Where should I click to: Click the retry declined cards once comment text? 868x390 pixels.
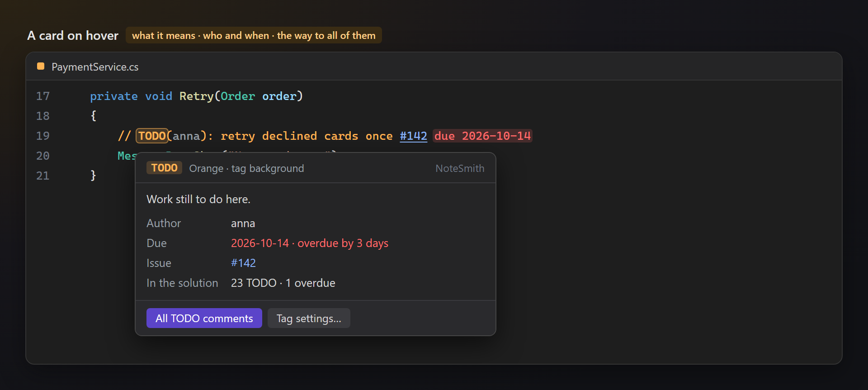coord(307,136)
